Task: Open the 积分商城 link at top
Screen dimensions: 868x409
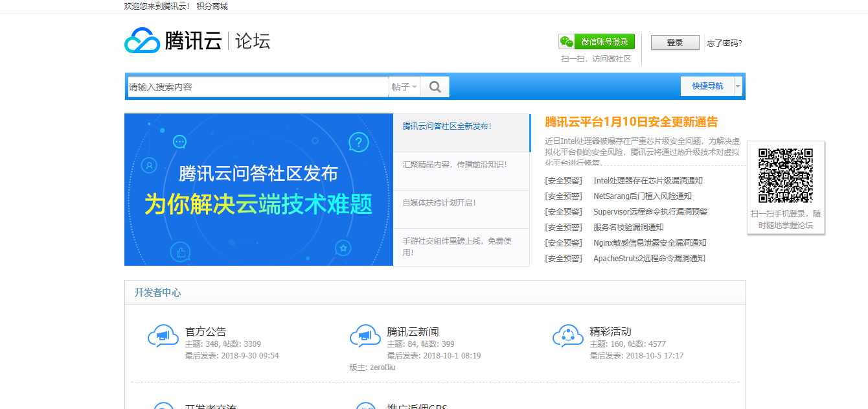Action: [212, 6]
